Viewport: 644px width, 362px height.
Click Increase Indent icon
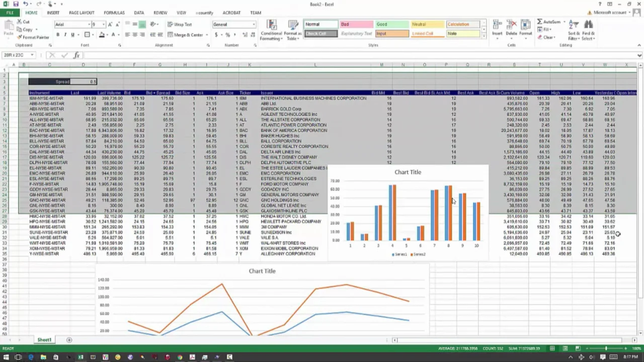point(161,35)
